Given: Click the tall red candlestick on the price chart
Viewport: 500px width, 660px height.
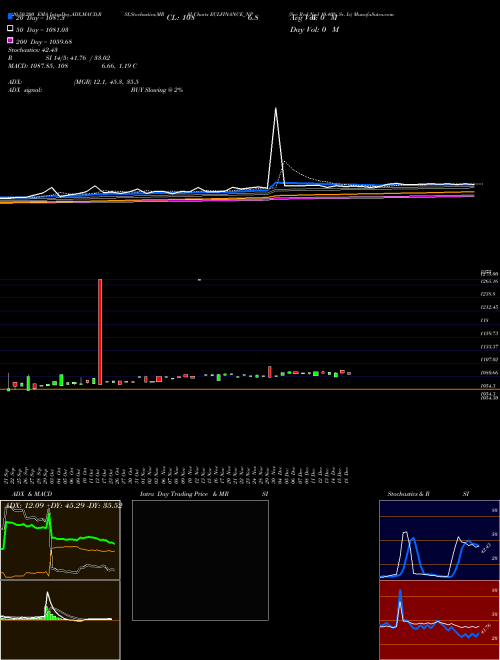Looking at the screenshot, I should coord(100,332).
